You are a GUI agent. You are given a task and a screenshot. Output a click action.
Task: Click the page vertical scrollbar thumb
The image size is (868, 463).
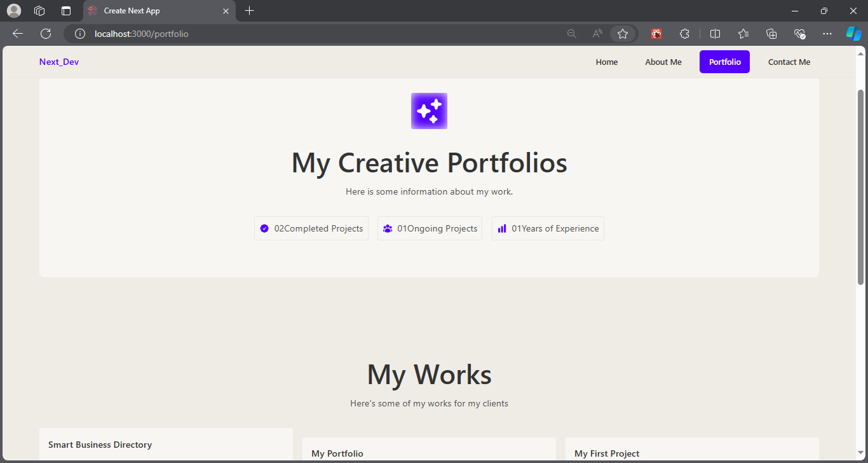click(861, 187)
